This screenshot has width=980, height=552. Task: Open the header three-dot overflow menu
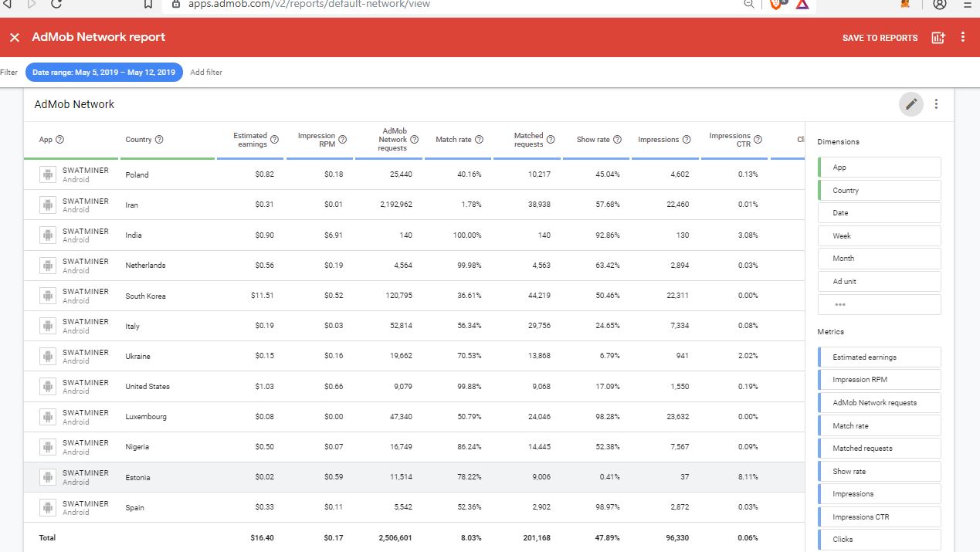pos(963,37)
